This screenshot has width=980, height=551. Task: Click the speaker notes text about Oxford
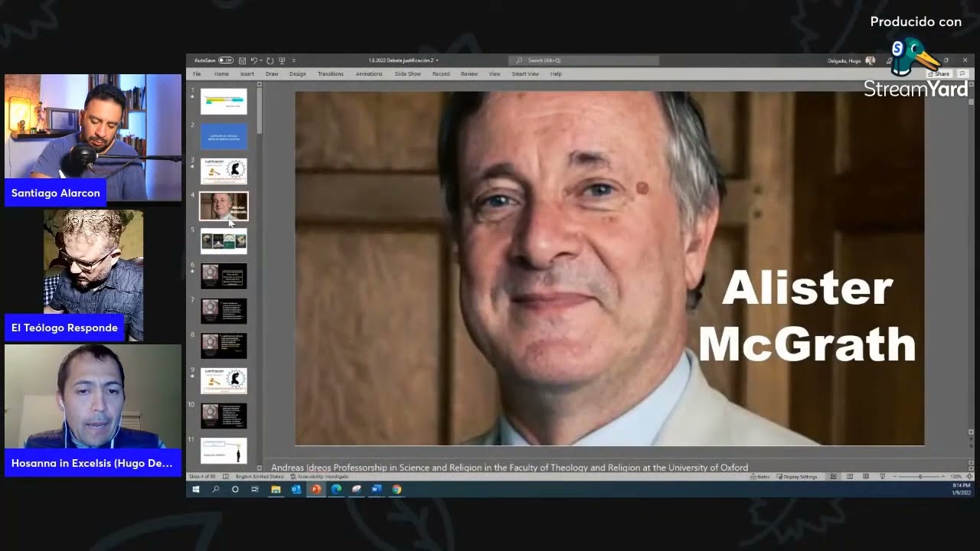tap(509, 468)
